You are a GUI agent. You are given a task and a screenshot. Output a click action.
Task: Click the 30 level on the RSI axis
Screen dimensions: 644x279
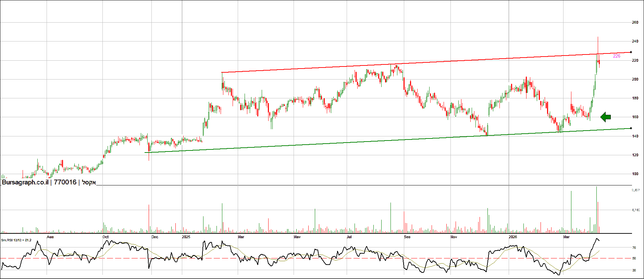[x=634, y=270]
